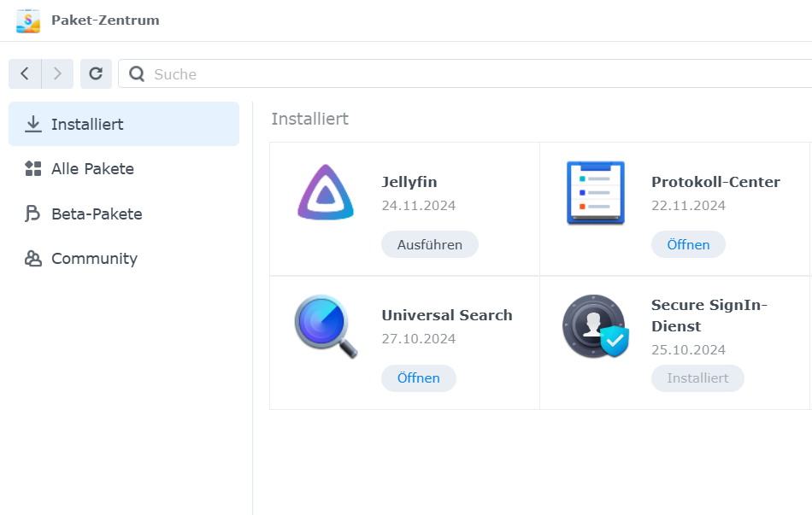Click the magnifier icon in search bar
The height and width of the screenshot is (515, 812).
click(137, 74)
